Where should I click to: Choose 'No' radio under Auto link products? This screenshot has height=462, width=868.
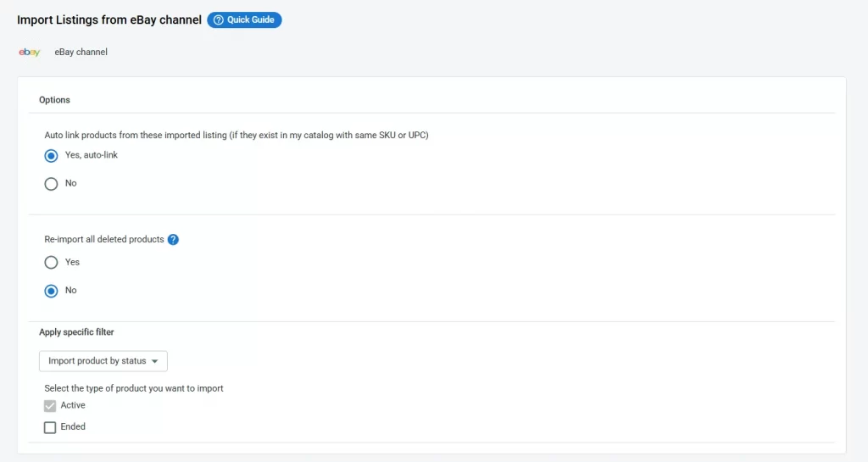coord(51,184)
